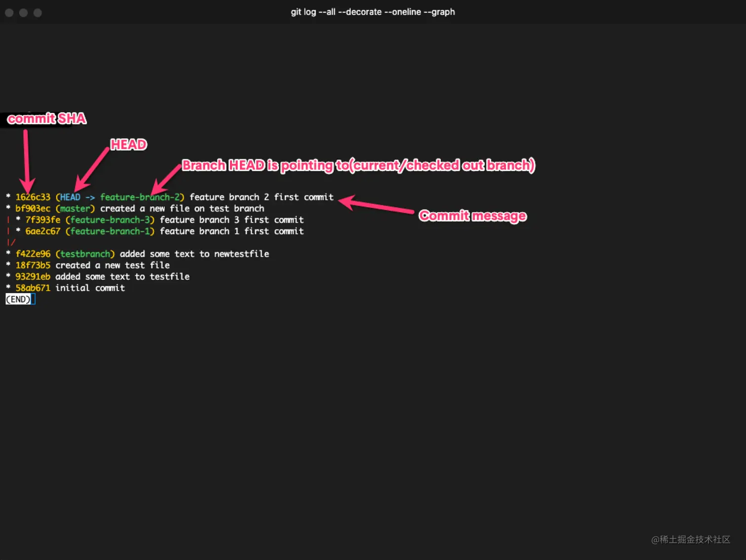Select commit hash 7f393fe
Screen dimensions: 746x560
click(x=43, y=220)
